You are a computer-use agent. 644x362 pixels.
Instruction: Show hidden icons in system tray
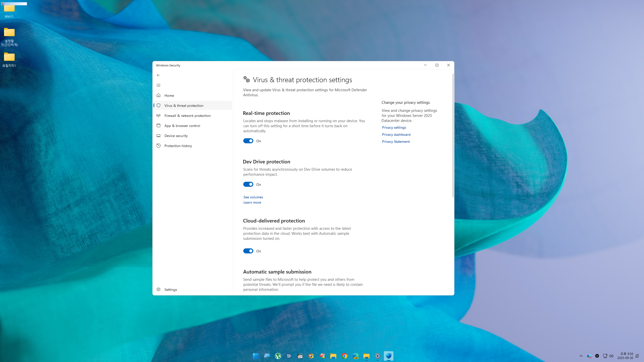click(581, 356)
